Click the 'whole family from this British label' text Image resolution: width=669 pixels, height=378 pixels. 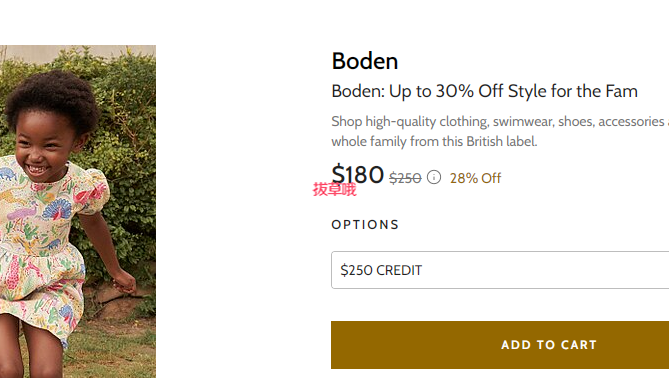coord(434,141)
